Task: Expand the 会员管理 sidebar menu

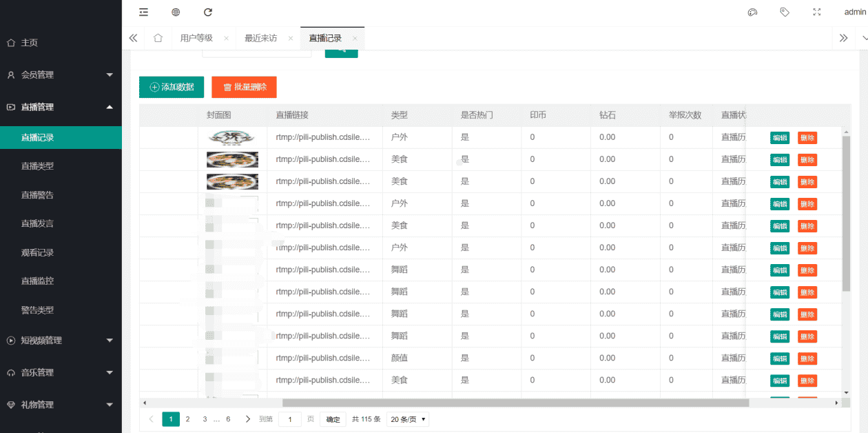Action: coord(61,74)
